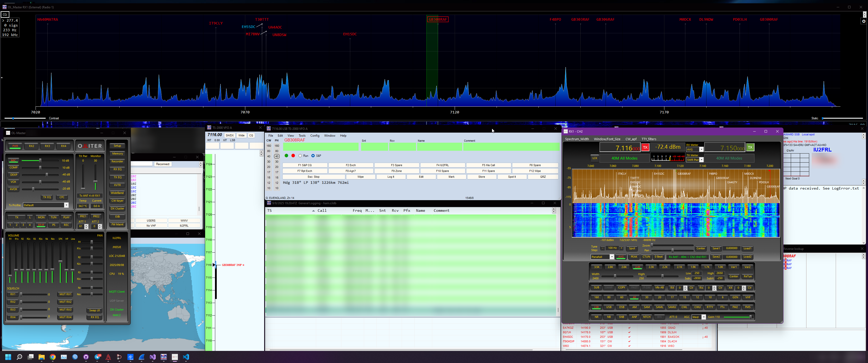This screenshot has height=363, width=868.
Task: Open the Panafall display mode dropdown
Action: 612,257
